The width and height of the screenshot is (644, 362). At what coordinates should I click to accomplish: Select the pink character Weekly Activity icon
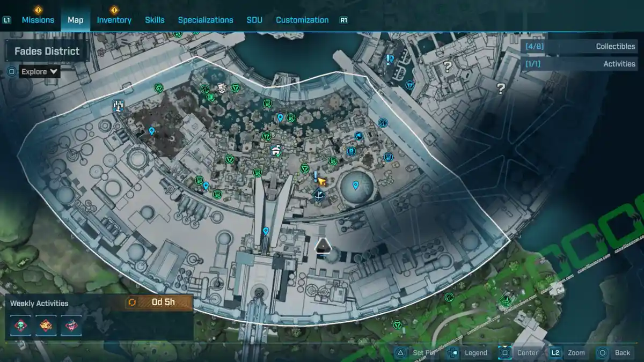coord(71,325)
